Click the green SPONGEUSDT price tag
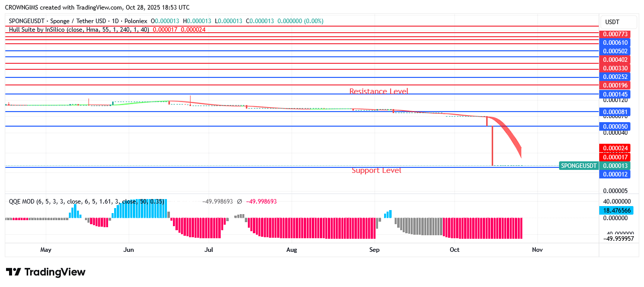The height and width of the screenshot is (287, 644). tap(579, 166)
